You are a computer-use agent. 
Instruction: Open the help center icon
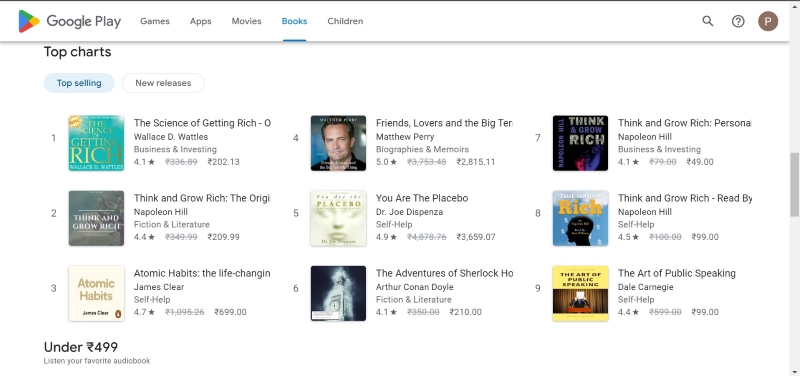pos(738,21)
